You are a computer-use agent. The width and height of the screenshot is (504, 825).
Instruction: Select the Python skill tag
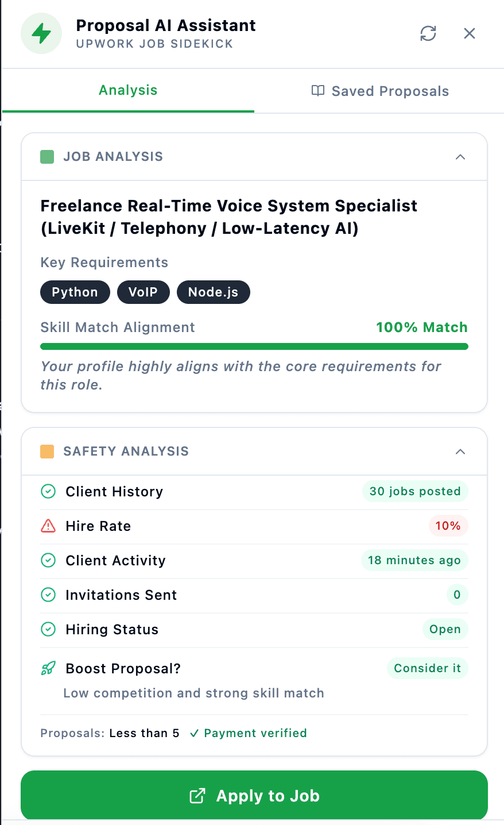75,292
